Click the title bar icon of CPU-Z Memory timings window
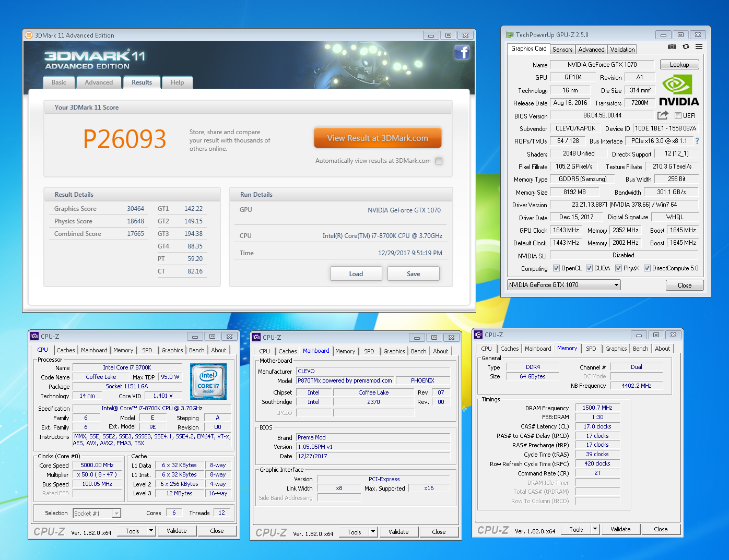The width and height of the screenshot is (729, 560). 478,335
